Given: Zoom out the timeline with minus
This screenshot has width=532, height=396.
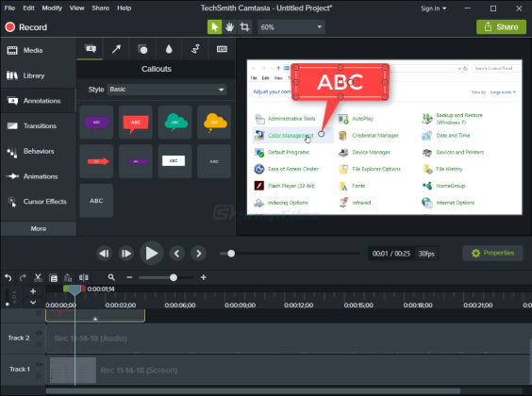Looking at the screenshot, I should [129, 277].
